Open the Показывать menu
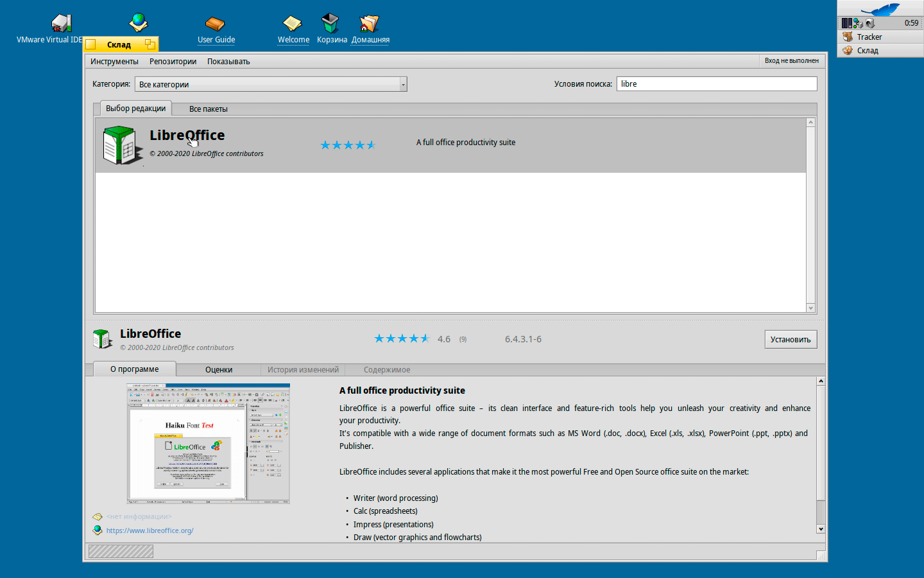 click(228, 62)
